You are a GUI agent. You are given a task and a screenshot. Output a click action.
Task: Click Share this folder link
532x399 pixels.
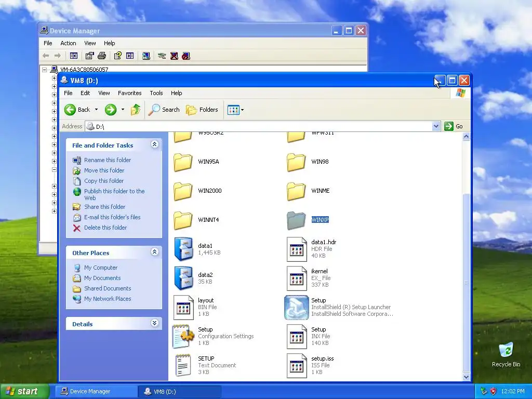coord(104,207)
